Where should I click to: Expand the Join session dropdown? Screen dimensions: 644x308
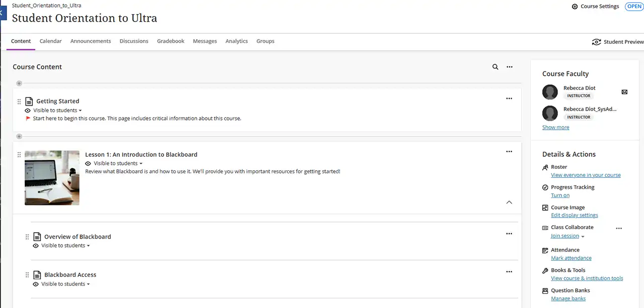click(x=568, y=236)
